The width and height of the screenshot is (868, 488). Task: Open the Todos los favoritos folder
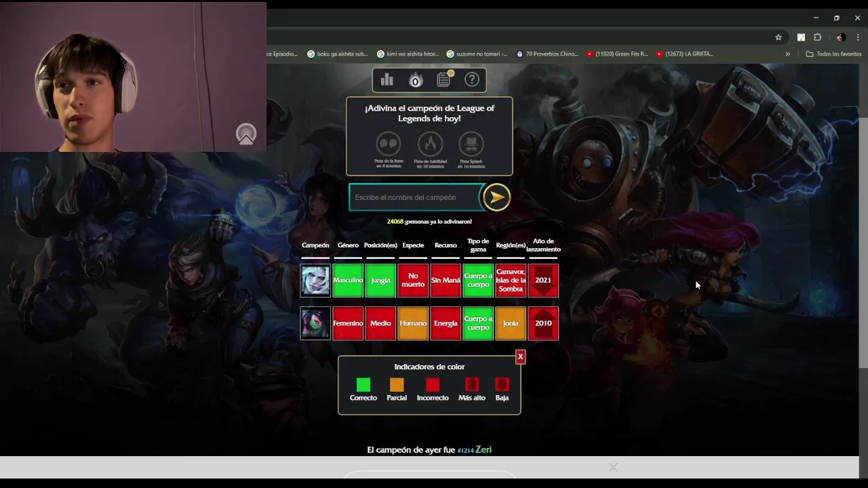tap(833, 54)
